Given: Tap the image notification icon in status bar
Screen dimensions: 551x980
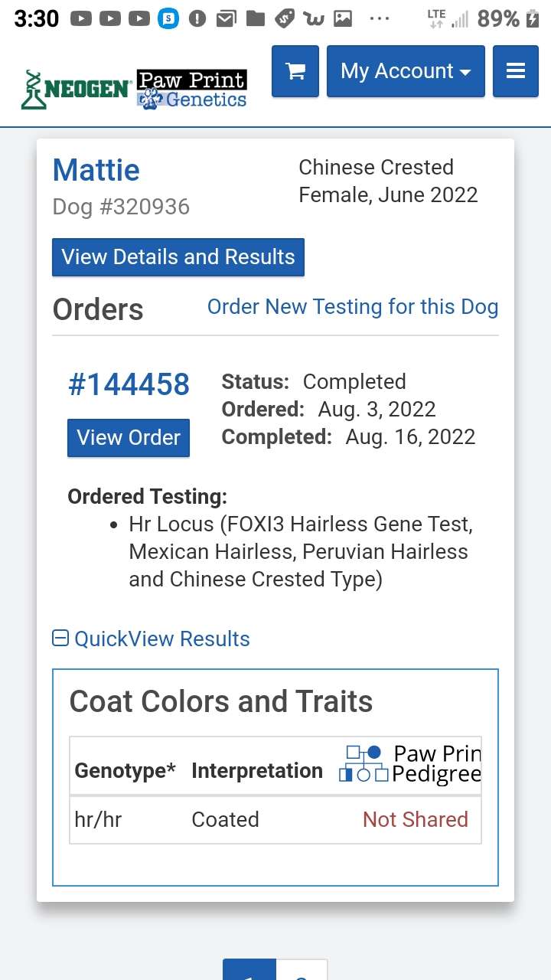Looking at the screenshot, I should click(343, 19).
